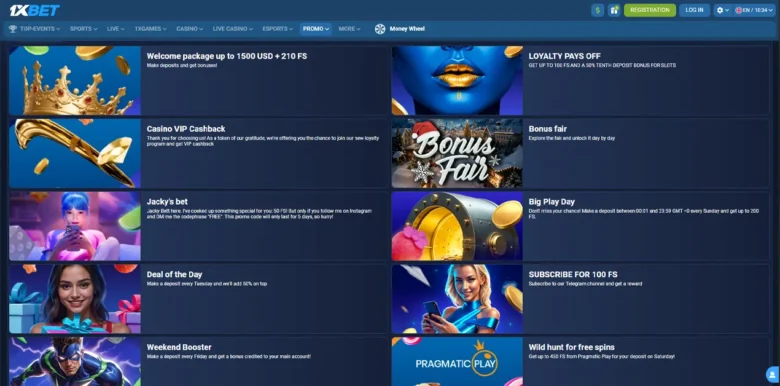This screenshot has height=386, width=780.
Task: Open the Loyalty Pays Off blue face thumbnail
Action: coord(457,80)
